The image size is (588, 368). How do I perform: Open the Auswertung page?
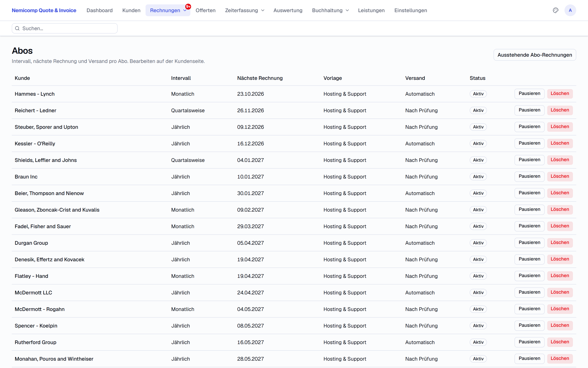[x=288, y=10]
